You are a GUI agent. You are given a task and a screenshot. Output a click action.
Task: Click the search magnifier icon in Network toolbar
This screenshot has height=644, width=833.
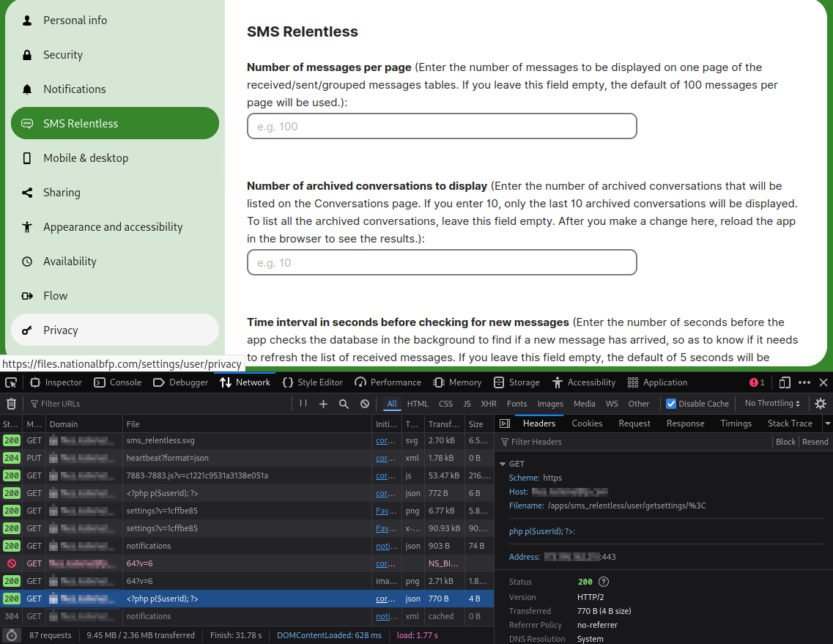344,404
